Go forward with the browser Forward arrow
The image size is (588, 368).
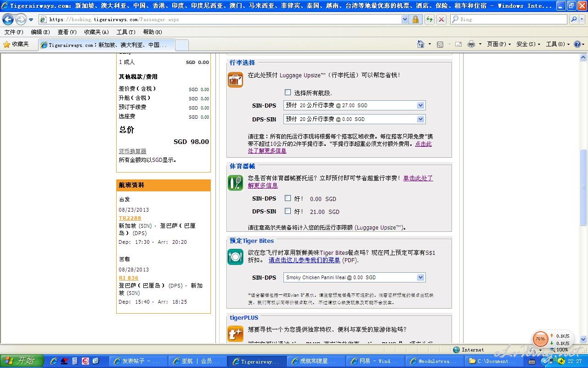(x=21, y=19)
